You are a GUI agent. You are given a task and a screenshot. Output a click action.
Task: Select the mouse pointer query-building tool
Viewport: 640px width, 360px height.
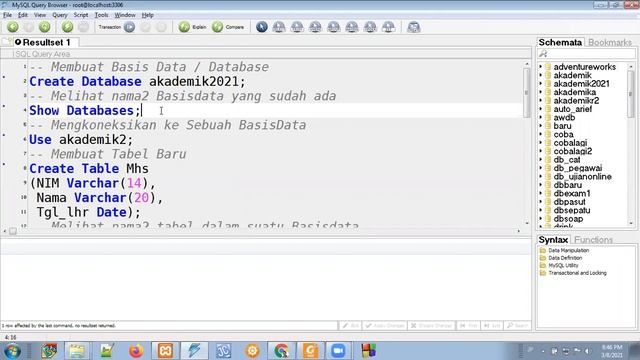click(262, 27)
